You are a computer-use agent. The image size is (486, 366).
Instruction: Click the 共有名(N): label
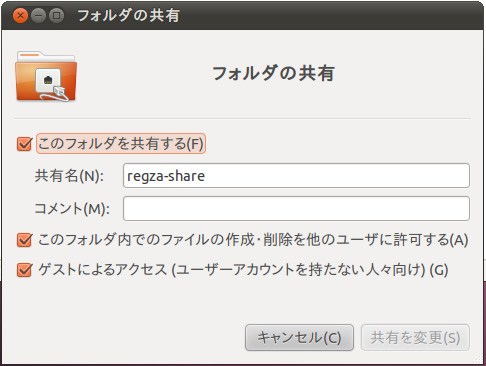click(x=69, y=176)
